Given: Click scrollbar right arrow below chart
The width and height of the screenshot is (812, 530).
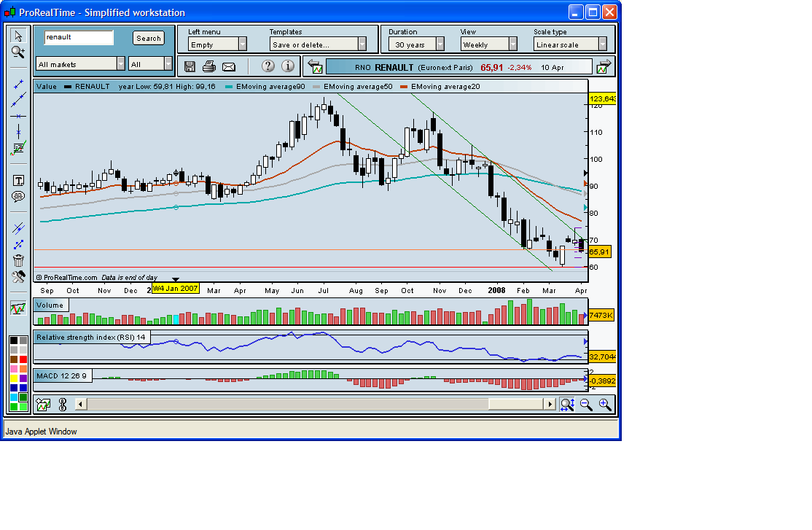Looking at the screenshot, I should [x=550, y=404].
